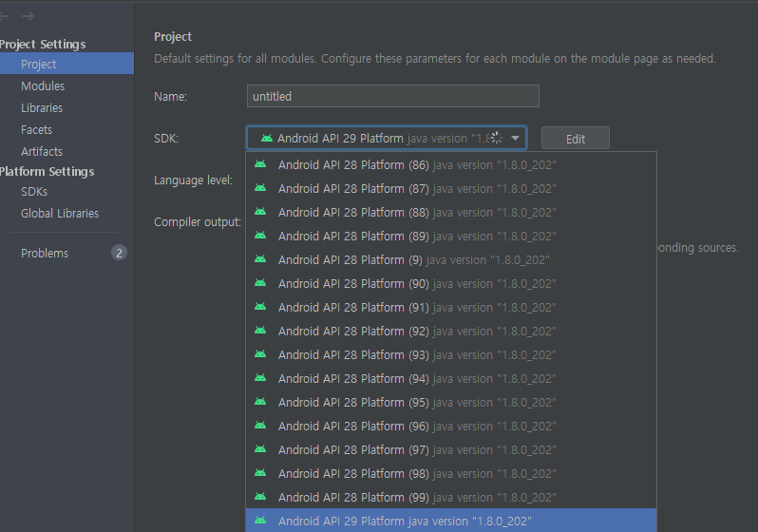This screenshot has width=758, height=532.
Task: Collapse the SDK dropdown via its arrow
Action: pyautogui.click(x=516, y=139)
